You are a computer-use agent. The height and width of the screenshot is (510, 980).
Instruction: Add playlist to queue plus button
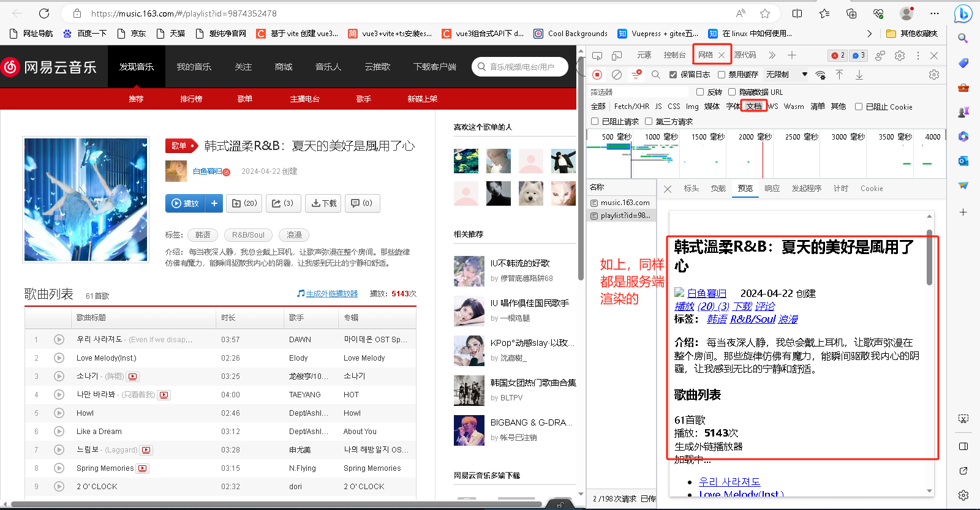click(214, 203)
